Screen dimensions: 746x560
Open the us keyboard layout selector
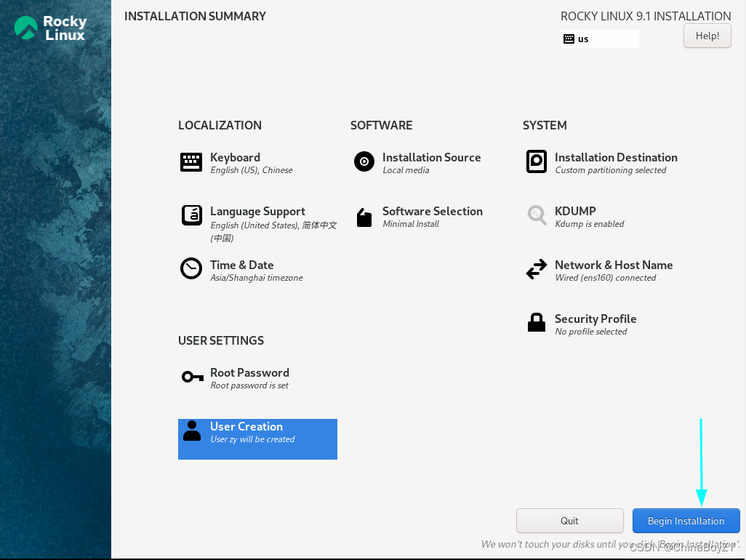tap(599, 38)
